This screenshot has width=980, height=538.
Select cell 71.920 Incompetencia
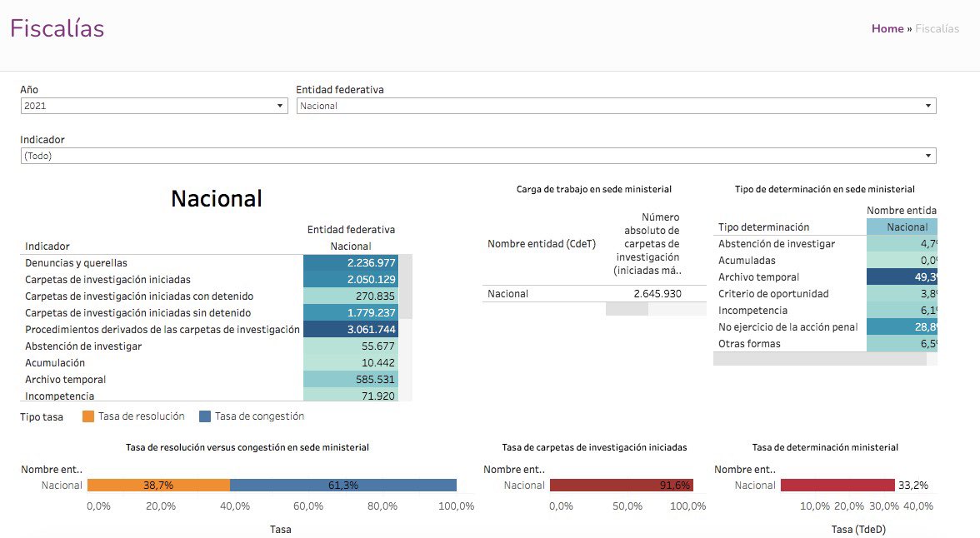[351, 395]
